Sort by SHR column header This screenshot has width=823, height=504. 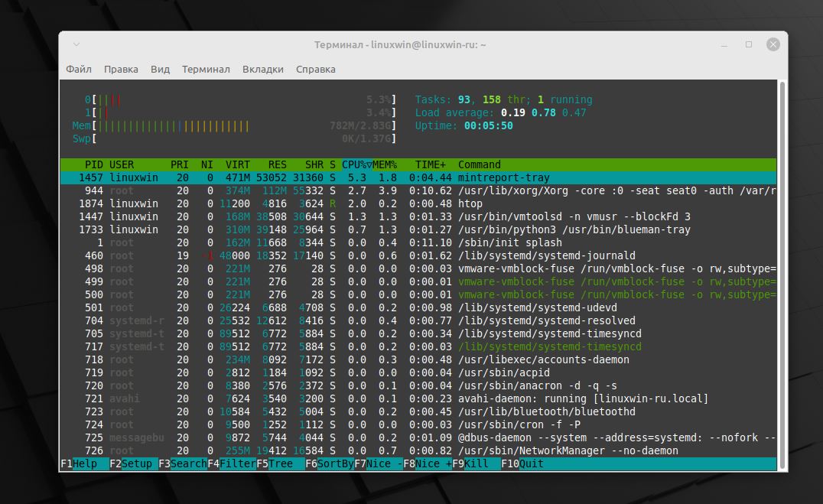click(x=314, y=165)
